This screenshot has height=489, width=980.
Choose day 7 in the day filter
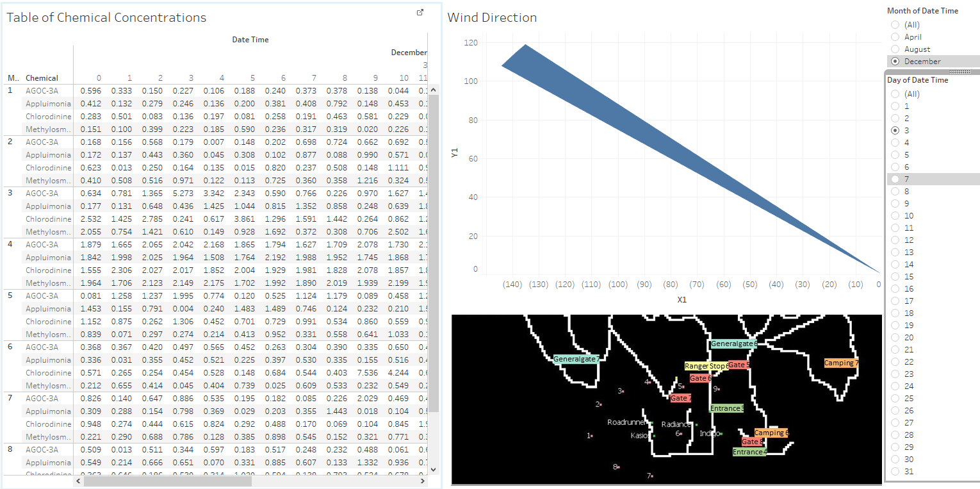click(x=895, y=179)
